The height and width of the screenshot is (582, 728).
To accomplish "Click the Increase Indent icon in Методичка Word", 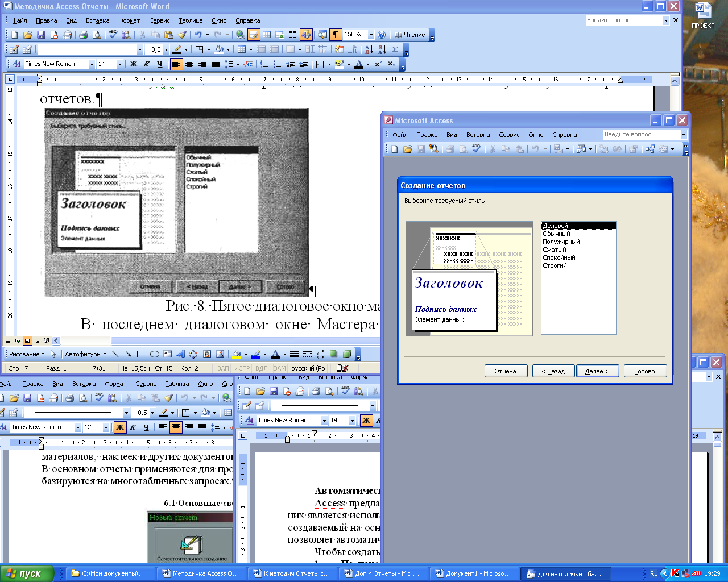I will (304, 64).
